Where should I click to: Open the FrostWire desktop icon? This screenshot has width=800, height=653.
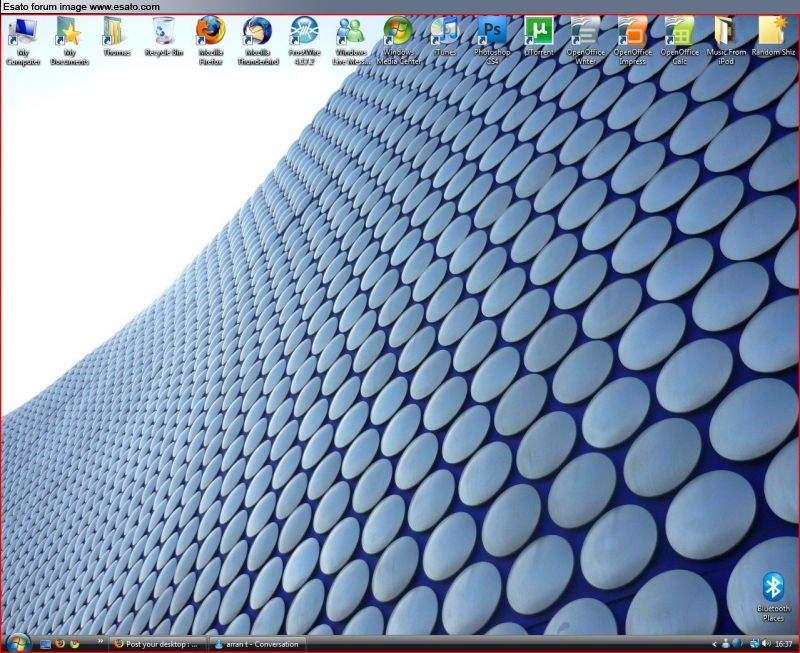[304, 32]
